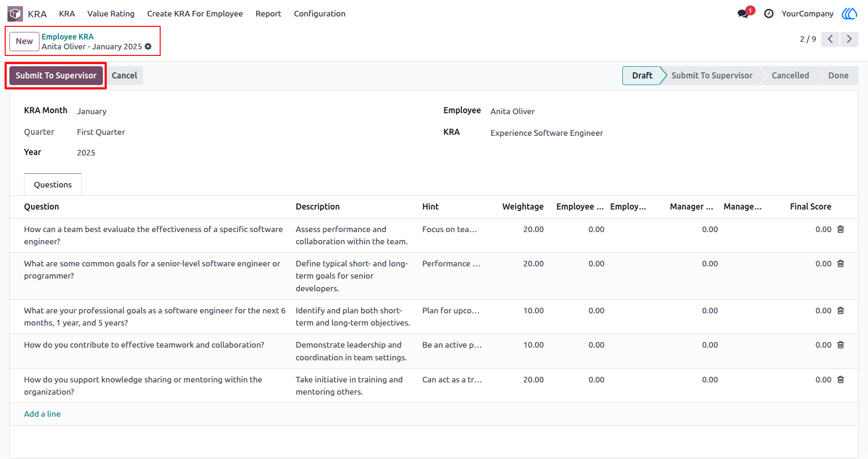
Task: Click the Submit To Supervisor button
Action: point(56,76)
